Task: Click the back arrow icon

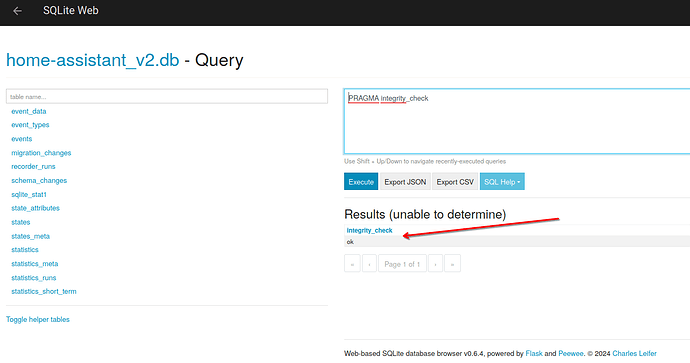Action: click(x=17, y=11)
